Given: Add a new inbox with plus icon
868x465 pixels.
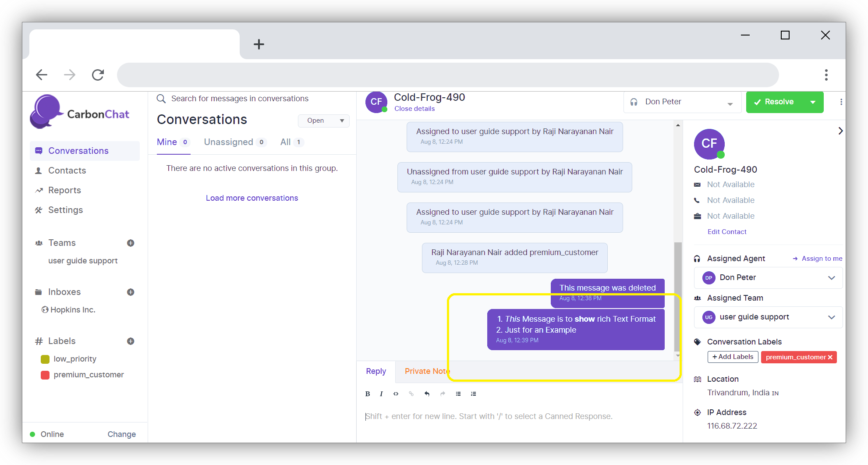Looking at the screenshot, I should (x=131, y=292).
